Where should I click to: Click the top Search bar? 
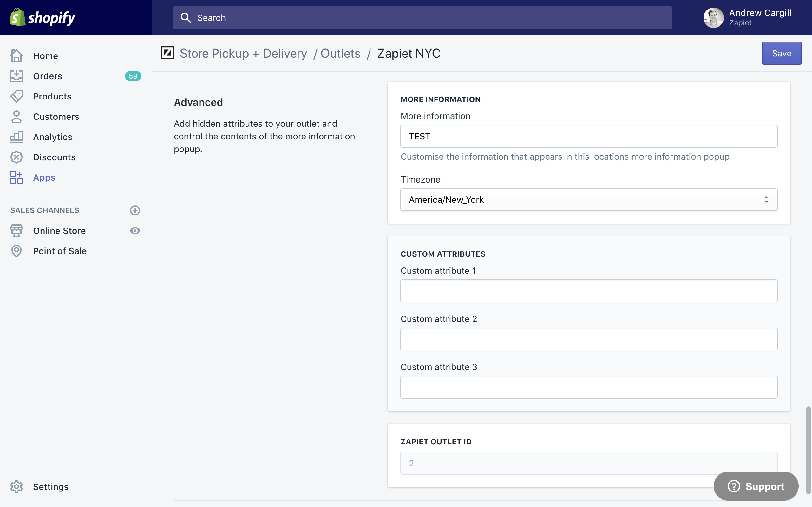422,17
